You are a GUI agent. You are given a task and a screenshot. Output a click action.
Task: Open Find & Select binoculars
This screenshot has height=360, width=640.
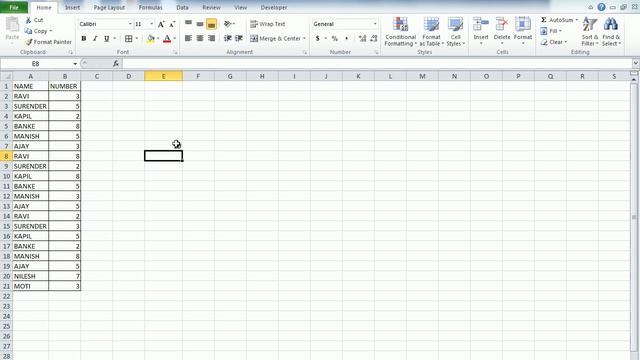[611, 31]
